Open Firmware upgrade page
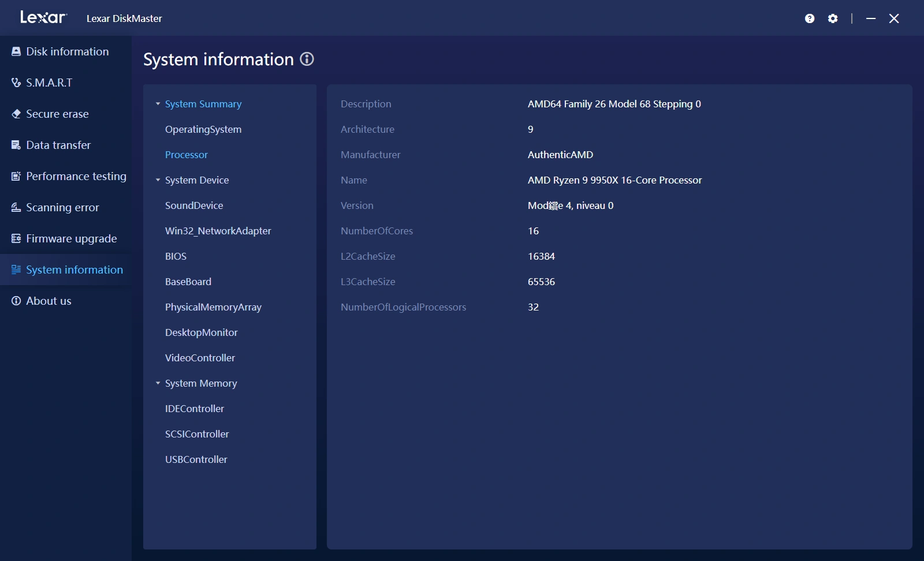Screen dimensions: 924x561 [x=66, y=238]
